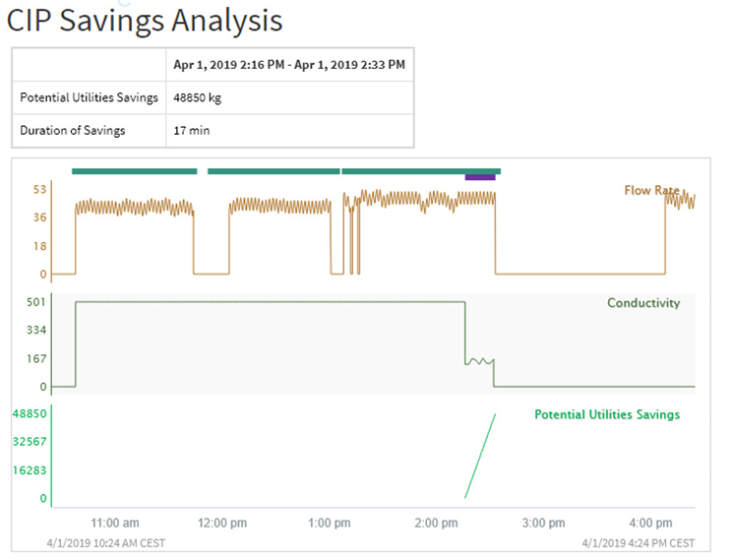
Task: Select the 48850 kg savings value cell
Action: 196,98
